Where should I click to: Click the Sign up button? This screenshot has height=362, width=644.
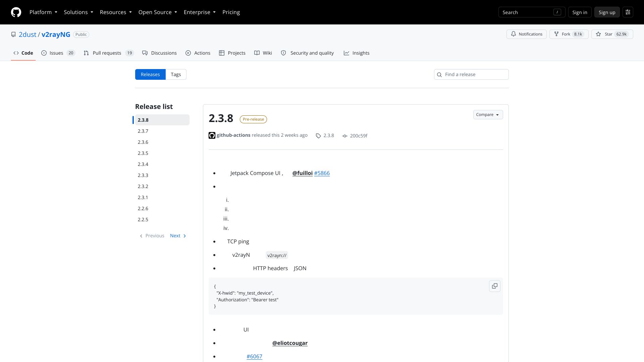[x=607, y=12]
